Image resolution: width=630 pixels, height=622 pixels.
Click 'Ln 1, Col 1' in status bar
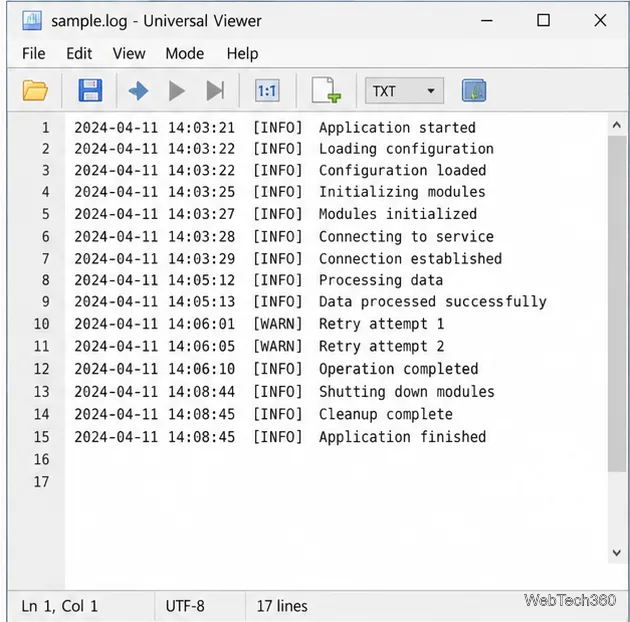pos(60,606)
